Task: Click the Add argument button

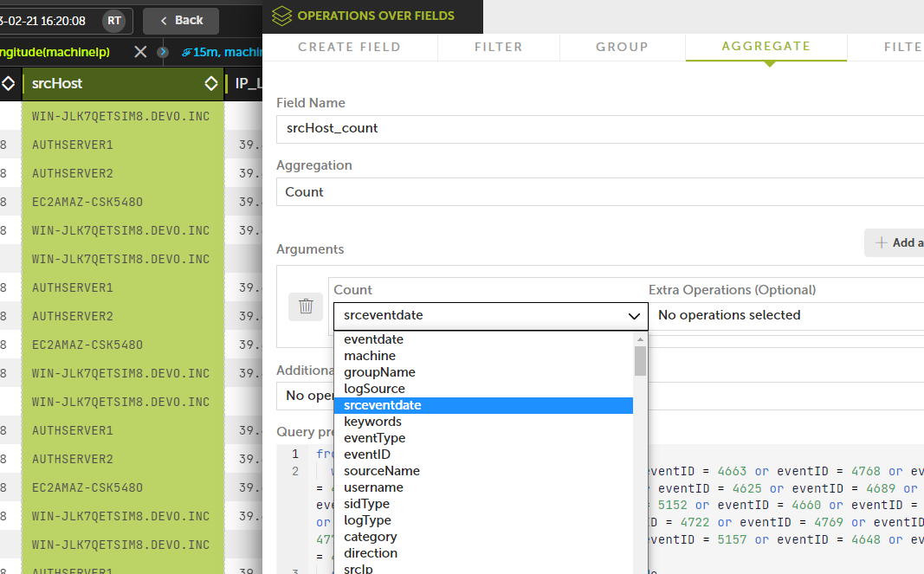Action: 895,242
